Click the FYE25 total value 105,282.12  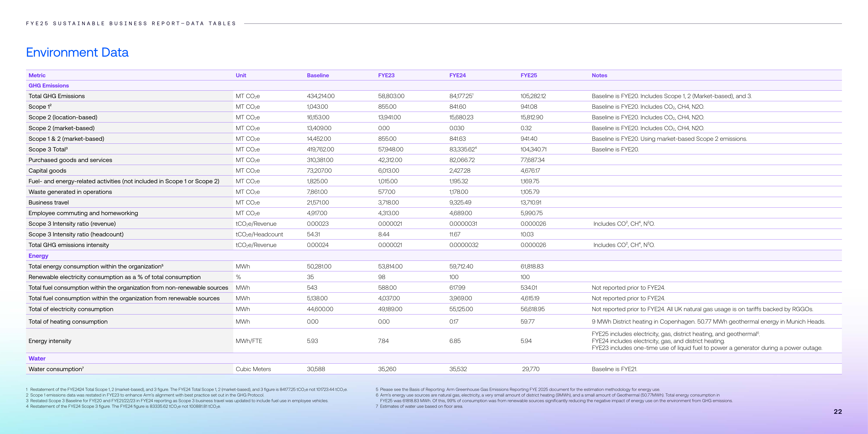pyautogui.click(x=533, y=96)
